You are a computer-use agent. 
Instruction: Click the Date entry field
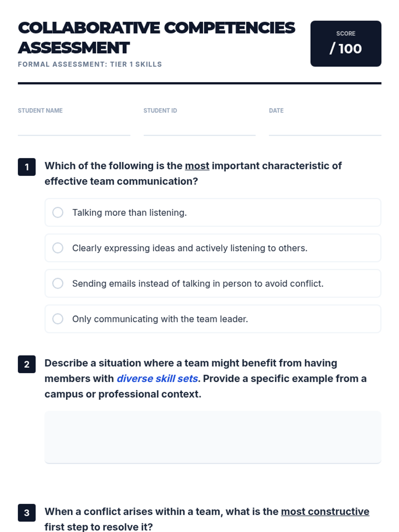click(x=325, y=128)
